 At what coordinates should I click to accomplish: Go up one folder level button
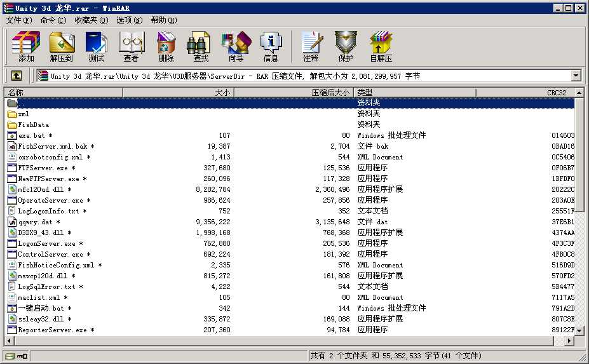(16, 76)
